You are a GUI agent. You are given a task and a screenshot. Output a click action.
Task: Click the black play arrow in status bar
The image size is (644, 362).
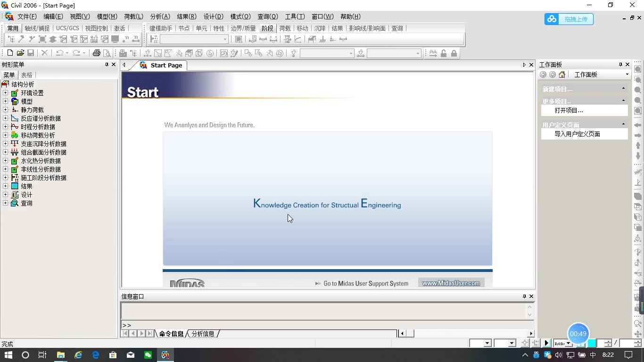point(546,343)
